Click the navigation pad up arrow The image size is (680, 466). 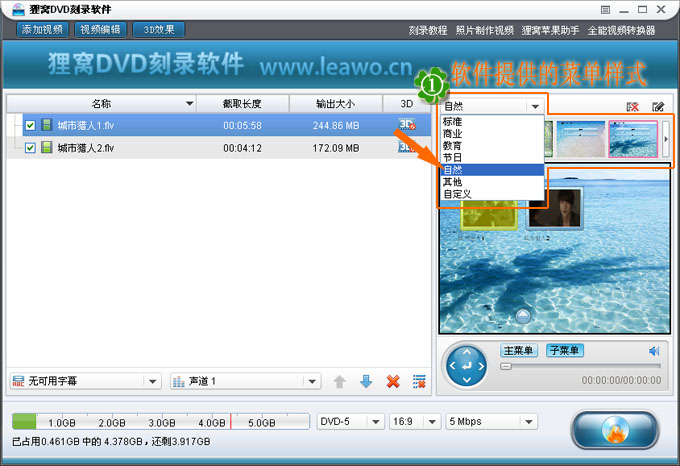(x=467, y=352)
